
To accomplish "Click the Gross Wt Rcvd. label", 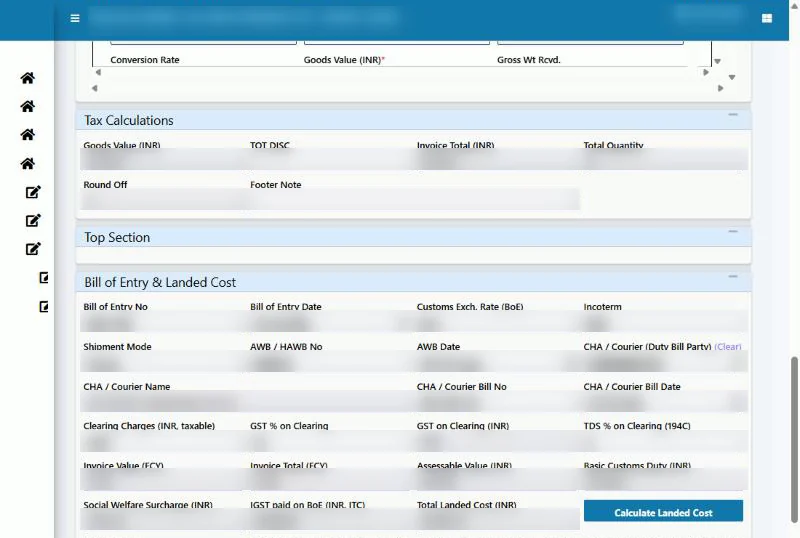I will point(529,60).
